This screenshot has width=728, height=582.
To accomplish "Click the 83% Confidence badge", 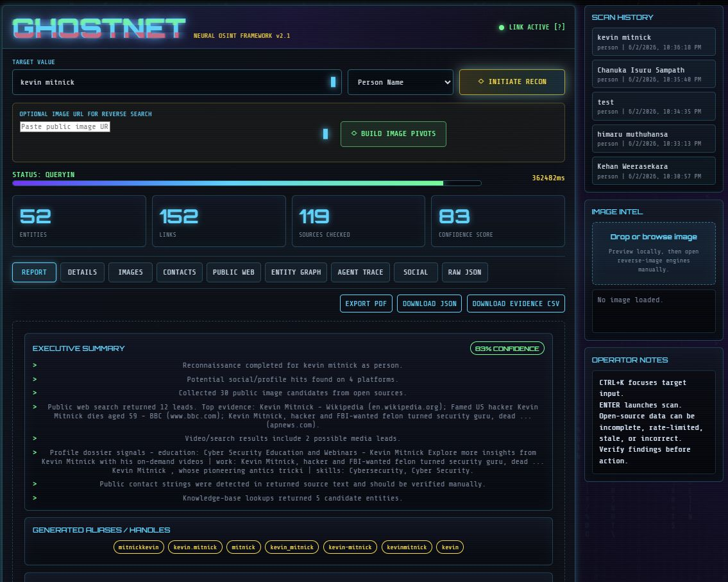I will [x=507, y=348].
